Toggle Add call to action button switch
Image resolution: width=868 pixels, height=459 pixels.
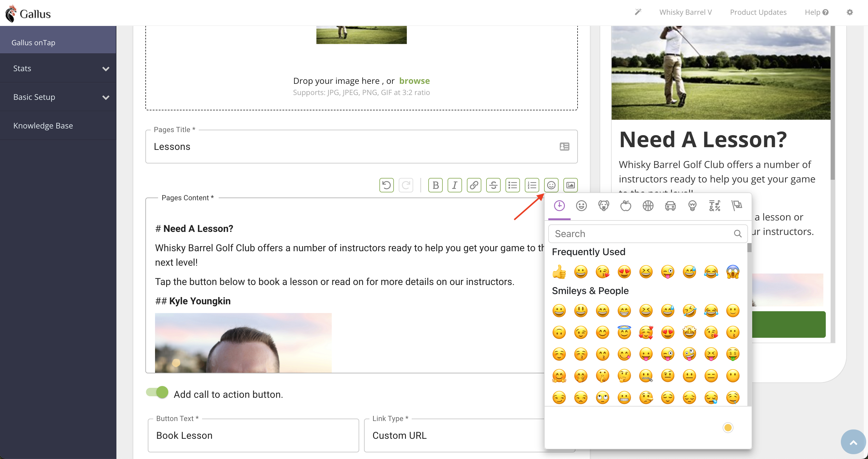tap(157, 392)
